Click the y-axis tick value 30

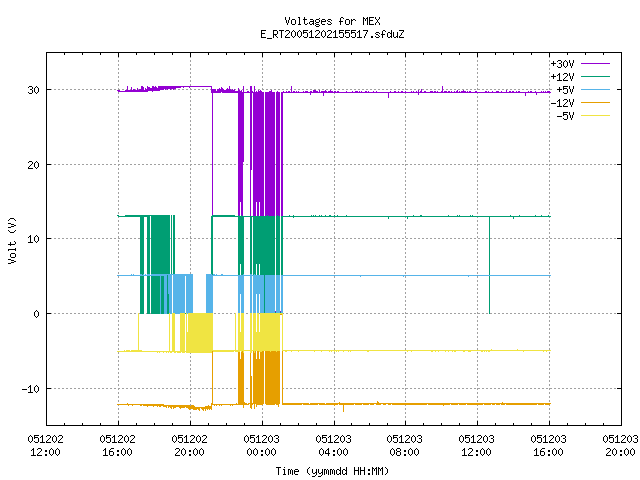[33, 90]
